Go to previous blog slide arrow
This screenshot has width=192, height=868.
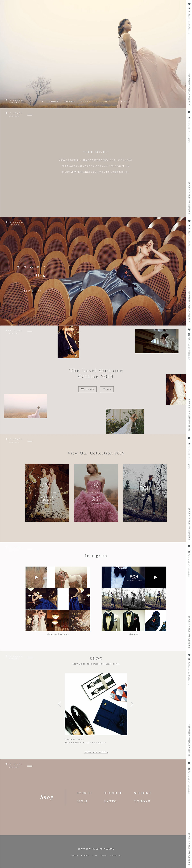pyautogui.click(x=60, y=704)
